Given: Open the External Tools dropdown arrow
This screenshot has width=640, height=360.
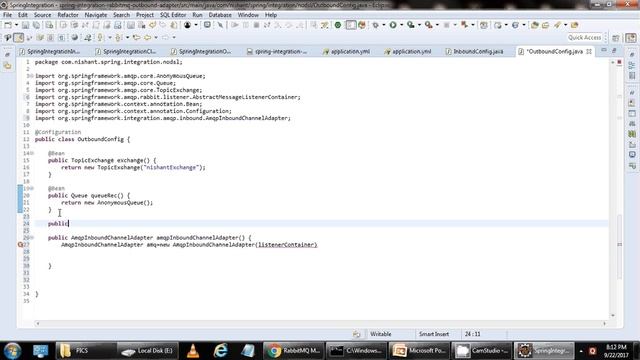Looking at the screenshot, I should tap(437, 25).
